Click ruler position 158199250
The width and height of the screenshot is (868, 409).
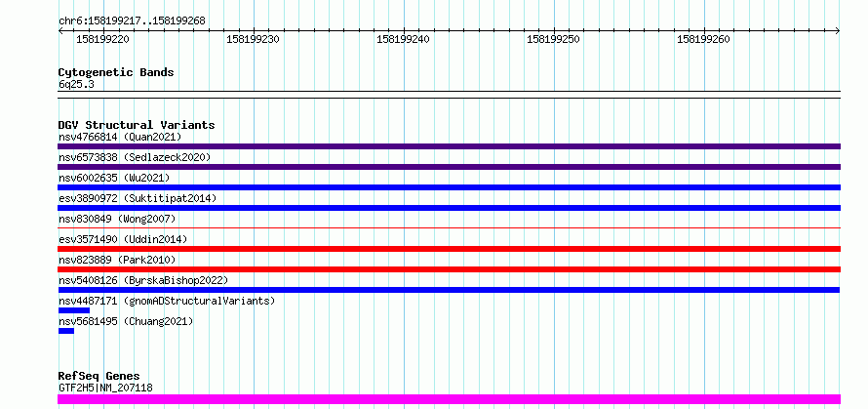[x=553, y=40]
